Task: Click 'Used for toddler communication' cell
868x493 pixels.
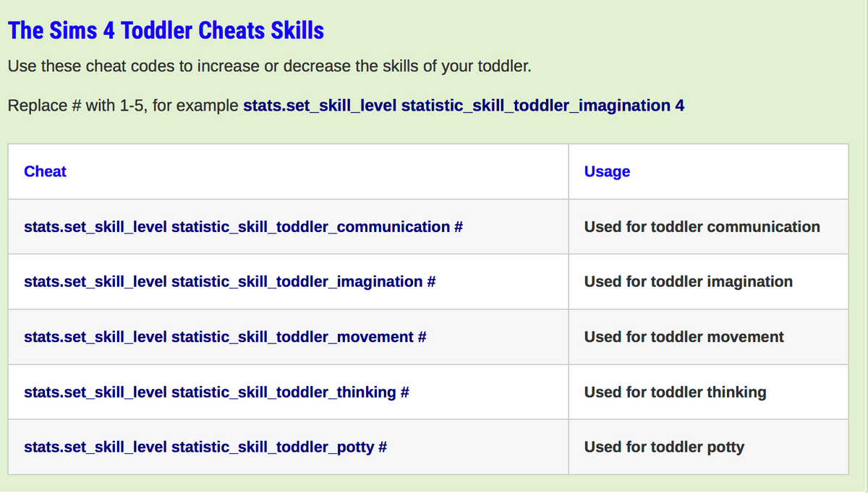Action: (x=701, y=226)
